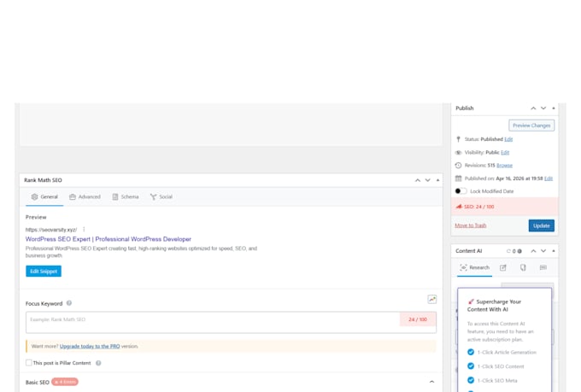Check This post is Pillar Content
This screenshot has width=581, height=392.
[x=28, y=363]
